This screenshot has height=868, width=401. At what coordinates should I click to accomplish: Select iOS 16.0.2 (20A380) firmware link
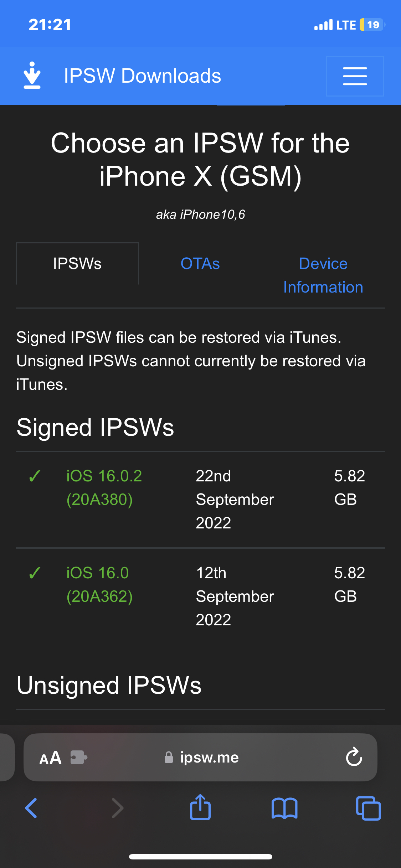[104, 488]
